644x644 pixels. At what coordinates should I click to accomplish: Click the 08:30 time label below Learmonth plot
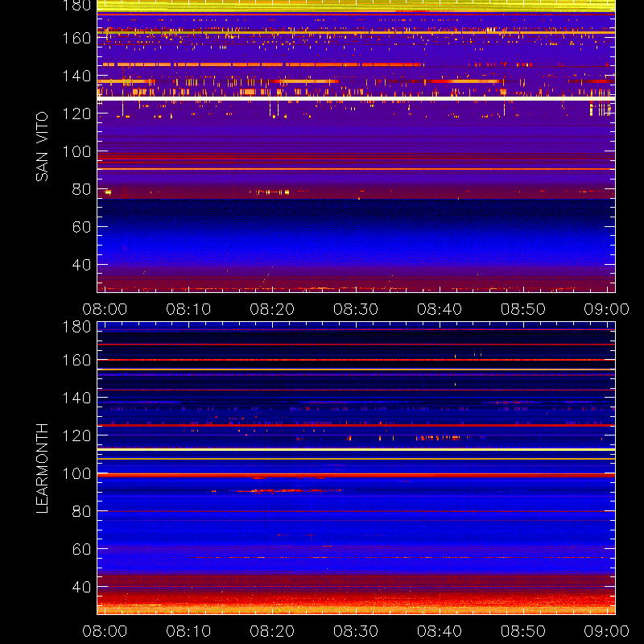(356, 631)
